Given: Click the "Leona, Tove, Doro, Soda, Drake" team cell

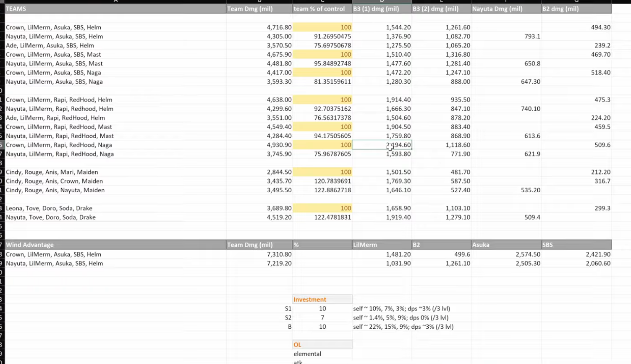Looking at the screenshot, I should click(115, 208).
